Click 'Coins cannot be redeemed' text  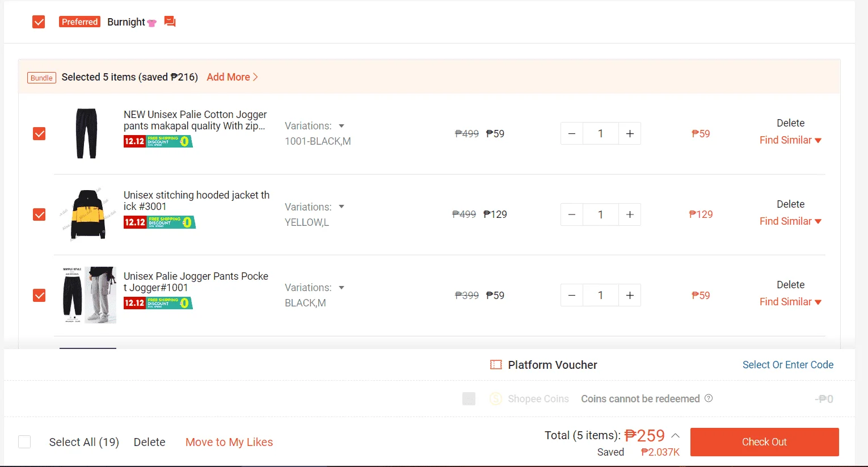(x=640, y=399)
